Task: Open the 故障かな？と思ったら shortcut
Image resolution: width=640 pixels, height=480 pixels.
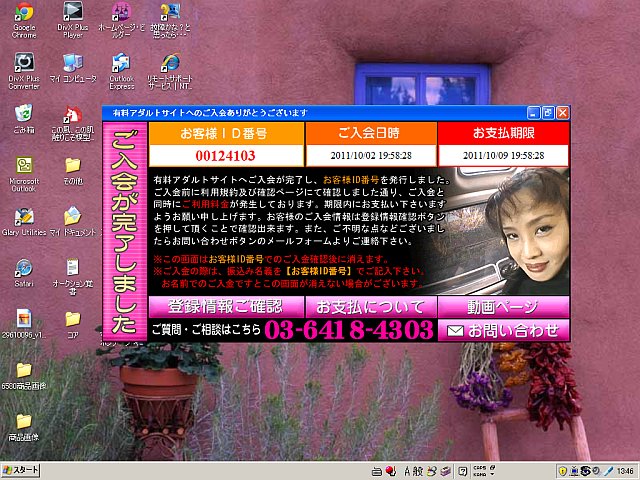Action: click(x=170, y=20)
